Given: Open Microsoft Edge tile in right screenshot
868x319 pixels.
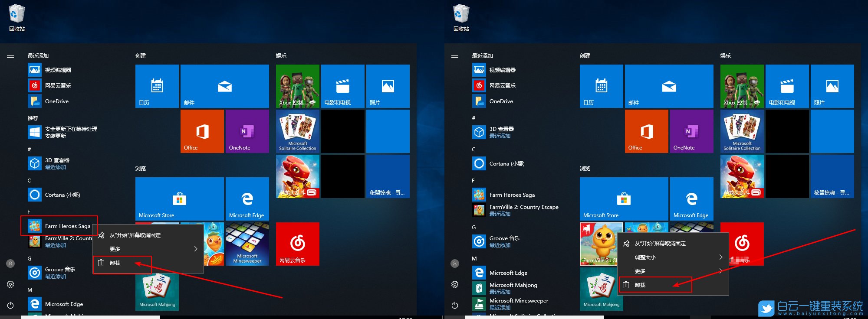Looking at the screenshot, I should (x=692, y=199).
